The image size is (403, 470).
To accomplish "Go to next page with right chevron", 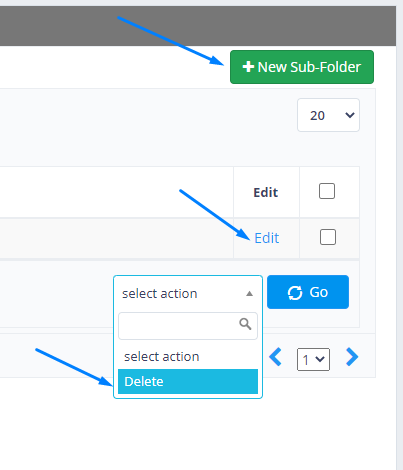I will (x=352, y=357).
